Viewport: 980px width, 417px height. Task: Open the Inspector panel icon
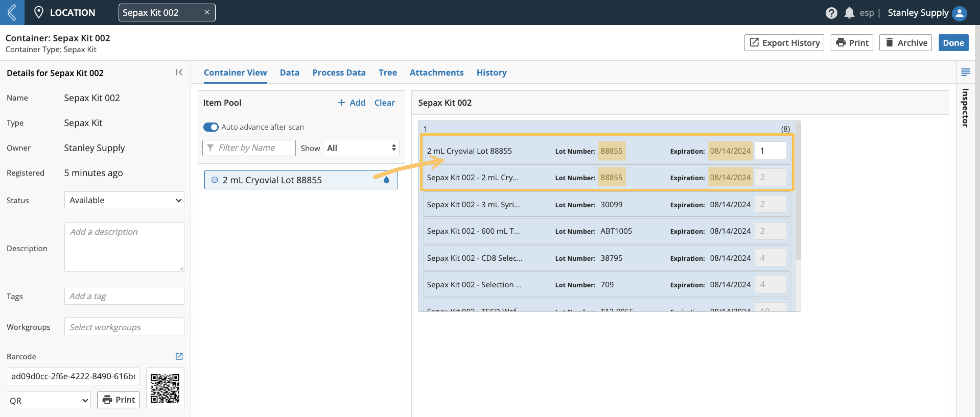(965, 72)
